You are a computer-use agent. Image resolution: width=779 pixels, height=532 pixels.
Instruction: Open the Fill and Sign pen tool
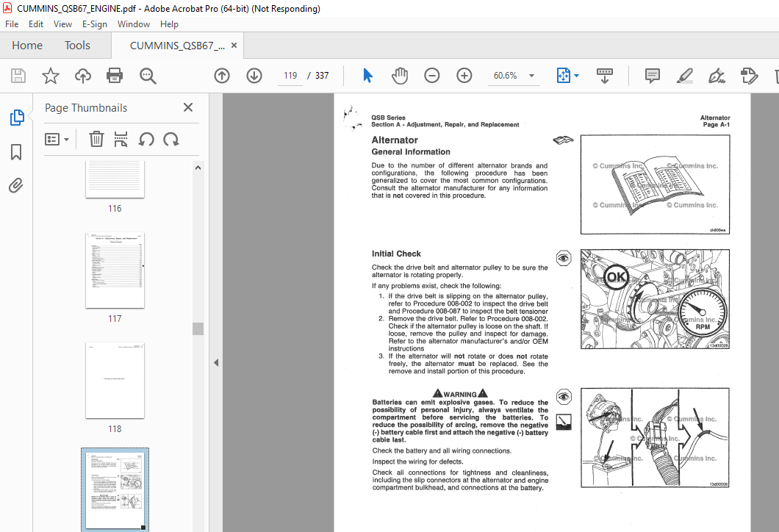(717, 76)
